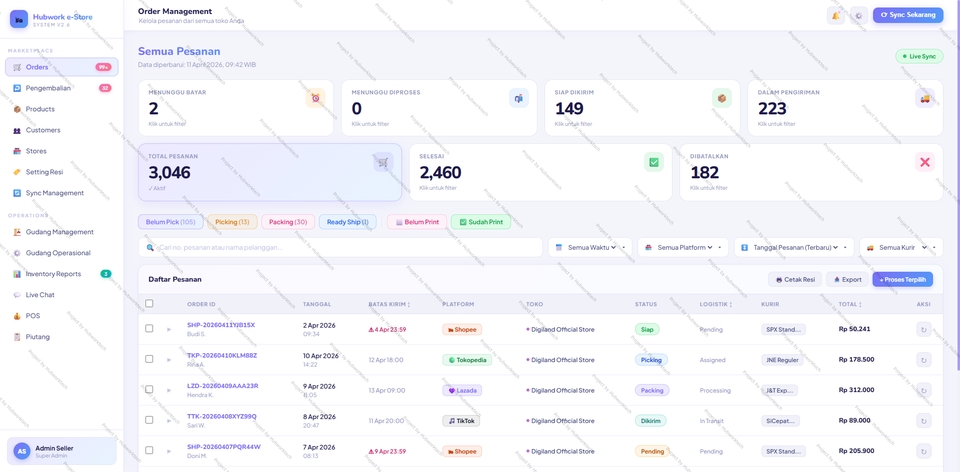Click the Sync Sekarang button
This screenshot has width=960, height=472.
(908, 15)
